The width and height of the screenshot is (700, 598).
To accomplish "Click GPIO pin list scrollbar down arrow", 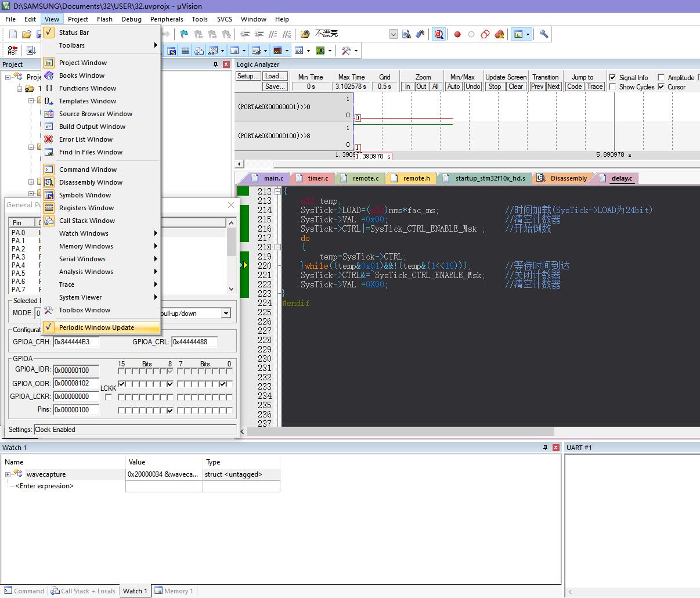I will click(x=232, y=289).
